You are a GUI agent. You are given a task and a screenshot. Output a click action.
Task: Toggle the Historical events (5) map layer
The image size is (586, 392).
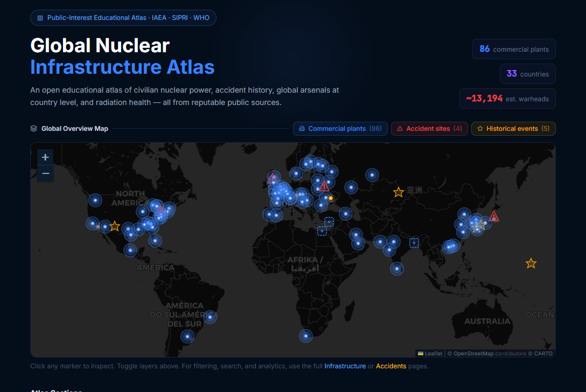coord(513,128)
